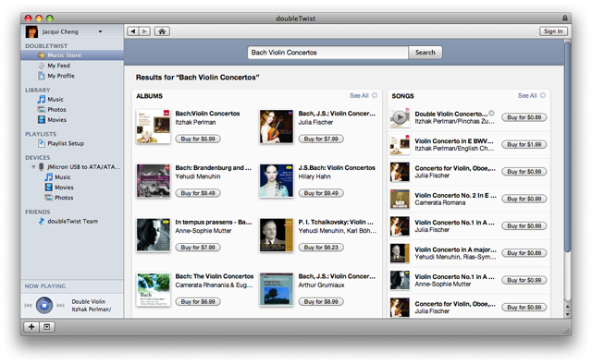Select Library Movies item
Image resolution: width=592 pixels, height=364 pixels.
[56, 119]
